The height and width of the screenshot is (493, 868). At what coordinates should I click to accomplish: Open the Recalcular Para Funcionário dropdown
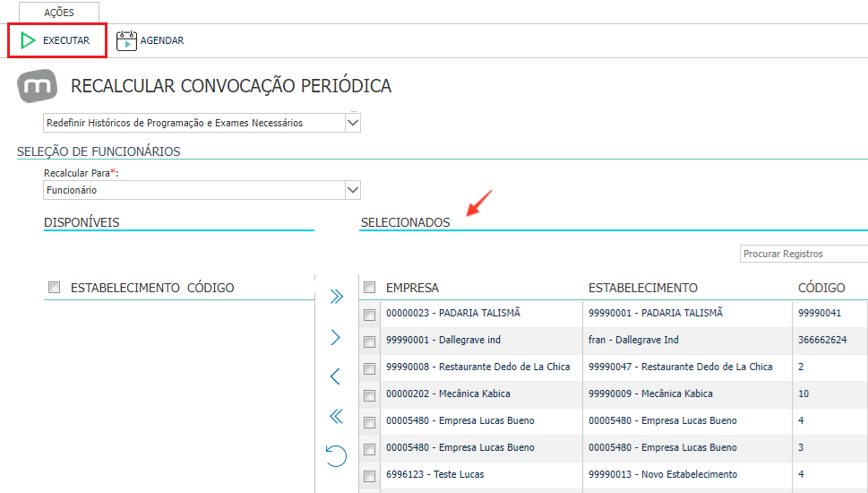pos(202,190)
